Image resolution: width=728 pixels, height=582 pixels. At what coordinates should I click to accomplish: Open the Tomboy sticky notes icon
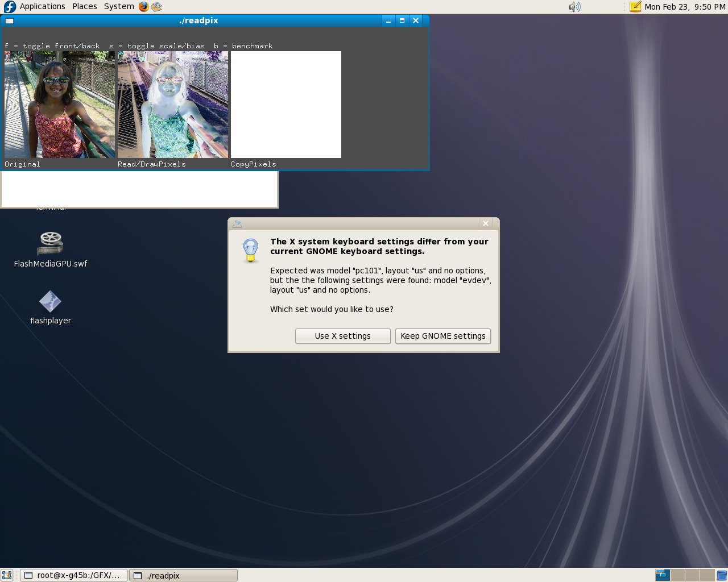pos(635,7)
